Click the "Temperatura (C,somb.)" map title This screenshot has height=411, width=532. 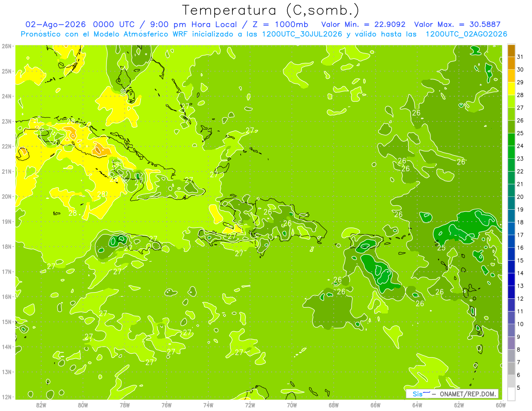(271, 10)
